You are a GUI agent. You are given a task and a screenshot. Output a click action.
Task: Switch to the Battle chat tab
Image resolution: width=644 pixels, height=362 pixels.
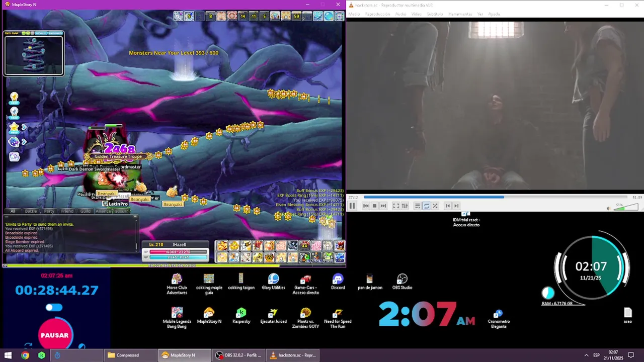click(31, 211)
